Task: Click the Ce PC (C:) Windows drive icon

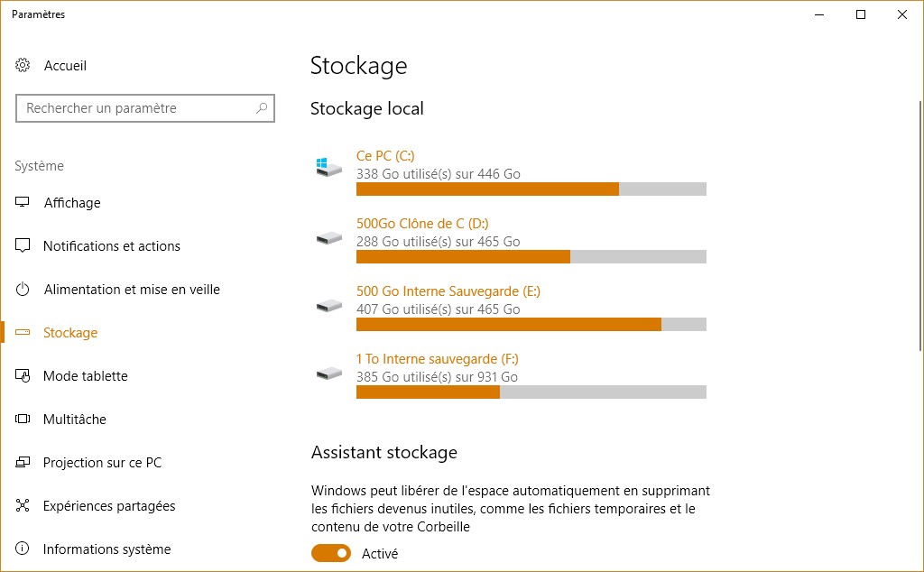Action: 328,168
